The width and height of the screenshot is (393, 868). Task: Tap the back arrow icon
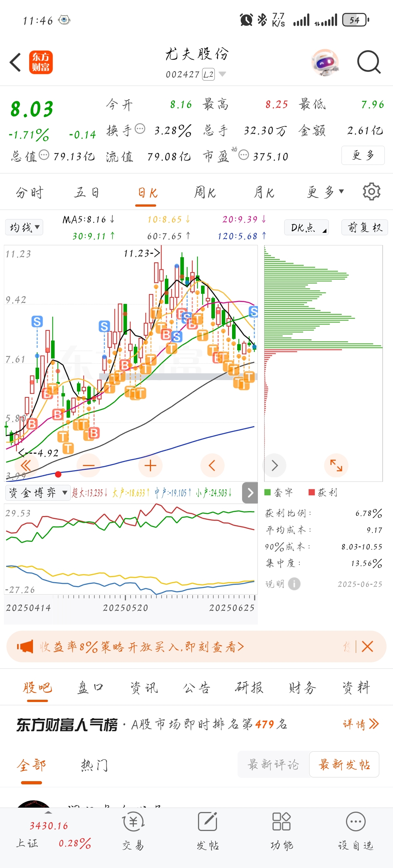[x=15, y=62]
